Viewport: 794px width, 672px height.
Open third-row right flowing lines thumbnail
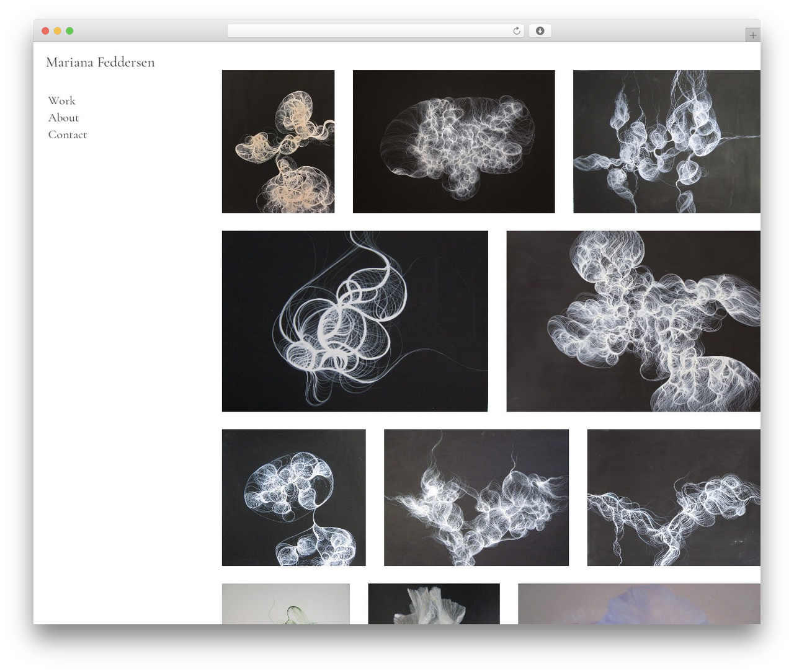click(674, 497)
